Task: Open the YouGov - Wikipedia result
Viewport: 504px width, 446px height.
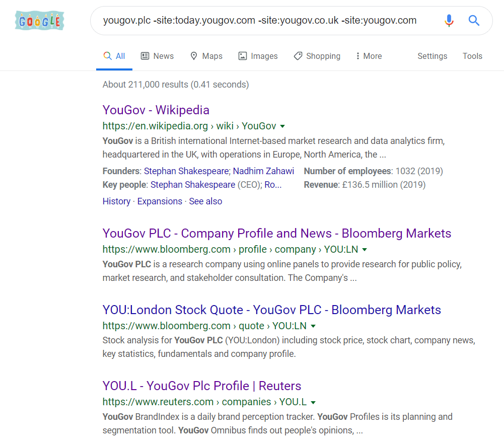Action: click(156, 110)
